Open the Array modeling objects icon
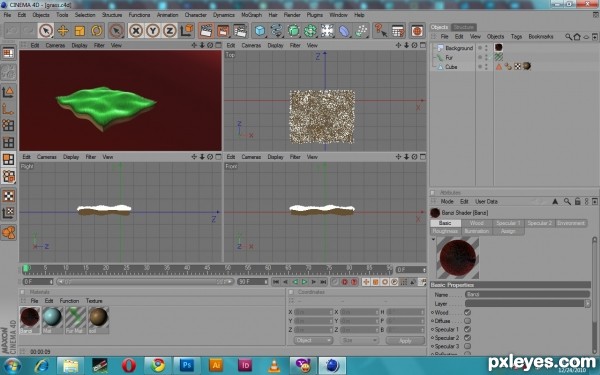 tap(310, 31)
